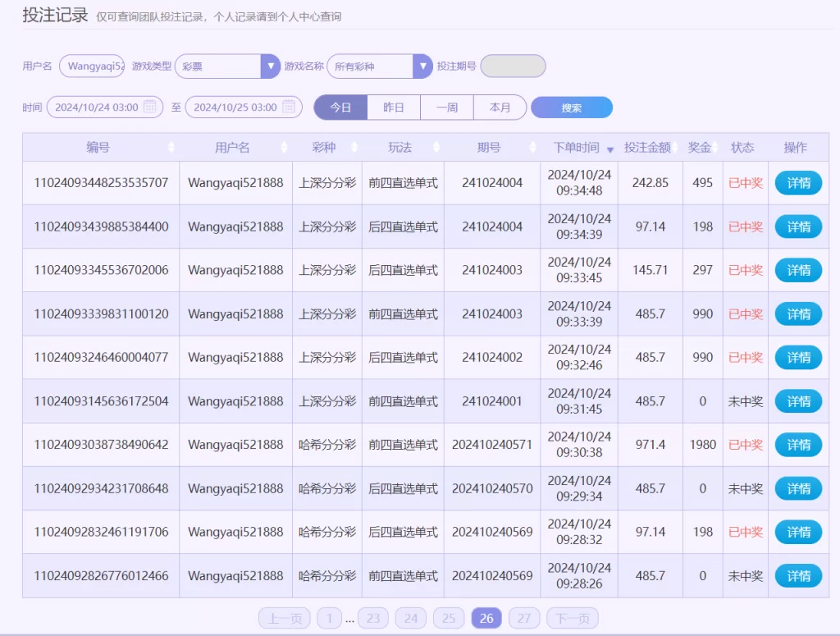Click the 操作 column header
Screen dimensions: 840x636
tap(795, 148)
